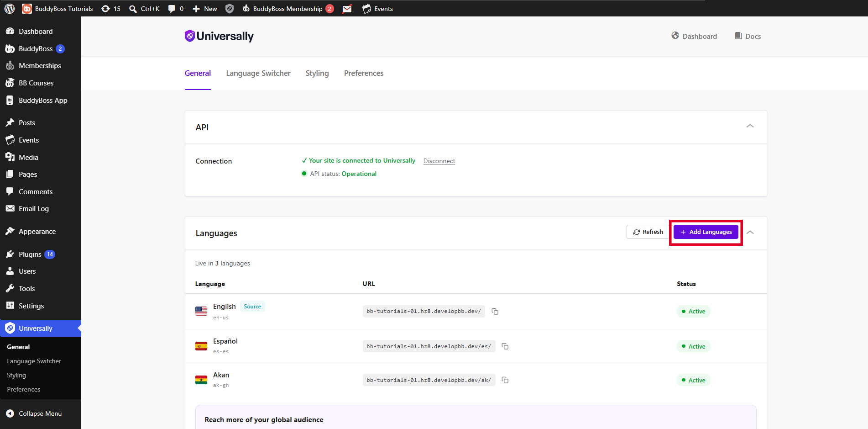The height and width of the screenshot is (429, 868).
Task: Copy the Español /es/ URL
Action: pyautogui.click(x=505, y=346)
